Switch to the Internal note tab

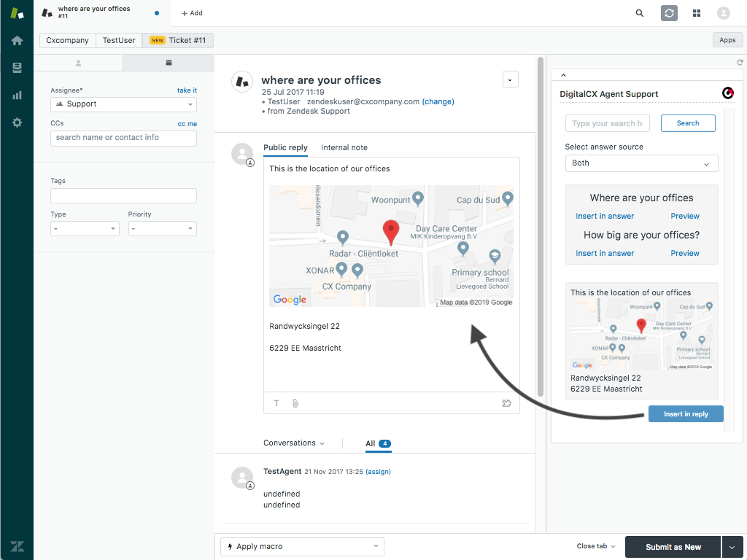click(x=344, y=147)
